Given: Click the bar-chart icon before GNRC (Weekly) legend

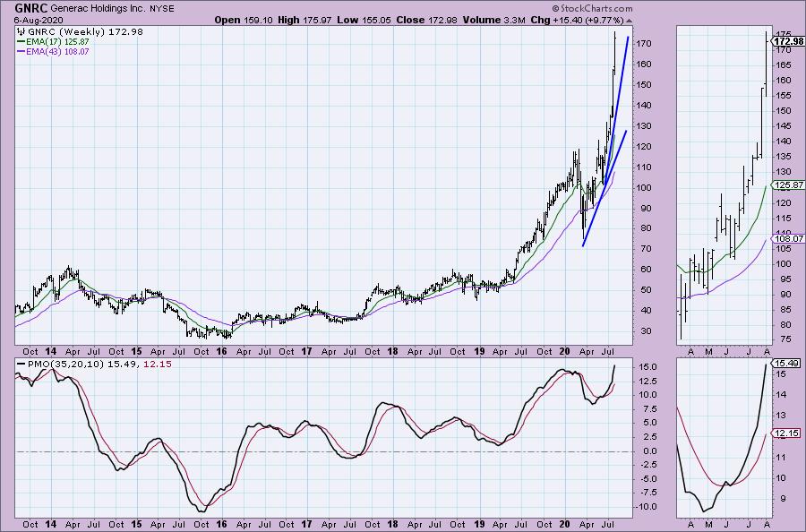Looking at the screenshot, I should click(21, 32).
